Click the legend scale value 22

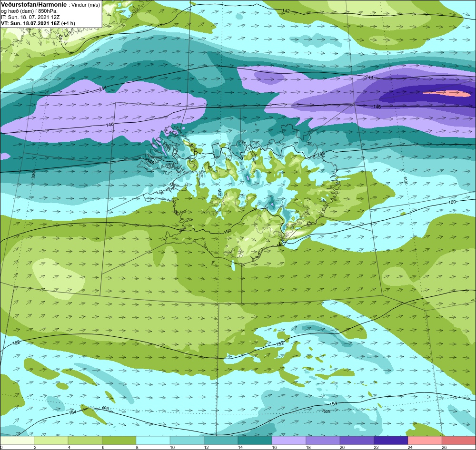(x=376, y=447)
